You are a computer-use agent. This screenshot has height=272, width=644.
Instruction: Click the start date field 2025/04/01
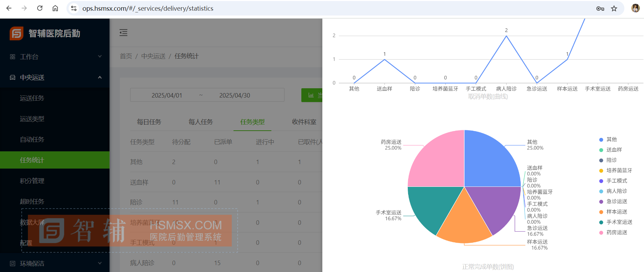point(167,95)
